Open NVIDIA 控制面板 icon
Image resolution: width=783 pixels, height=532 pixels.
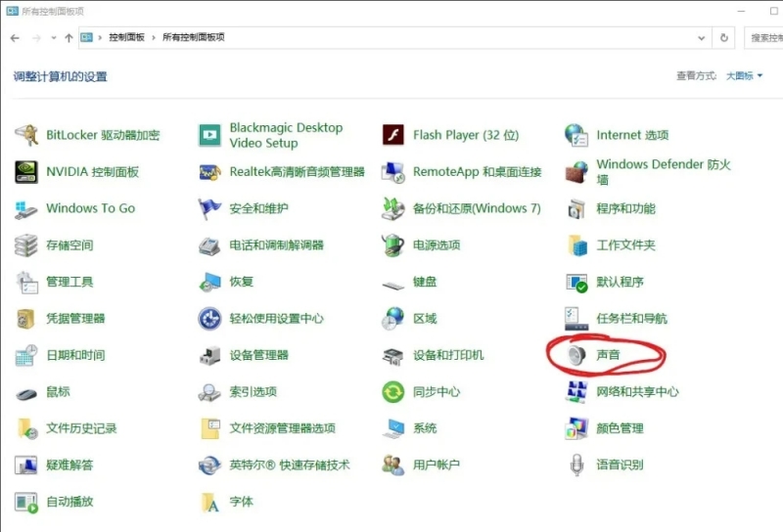pyautogui.click(x=26, y=172)
